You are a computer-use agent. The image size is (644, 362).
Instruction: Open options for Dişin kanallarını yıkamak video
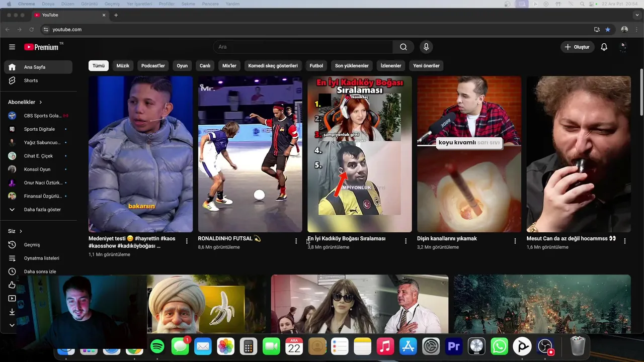(x=515, y=241)
